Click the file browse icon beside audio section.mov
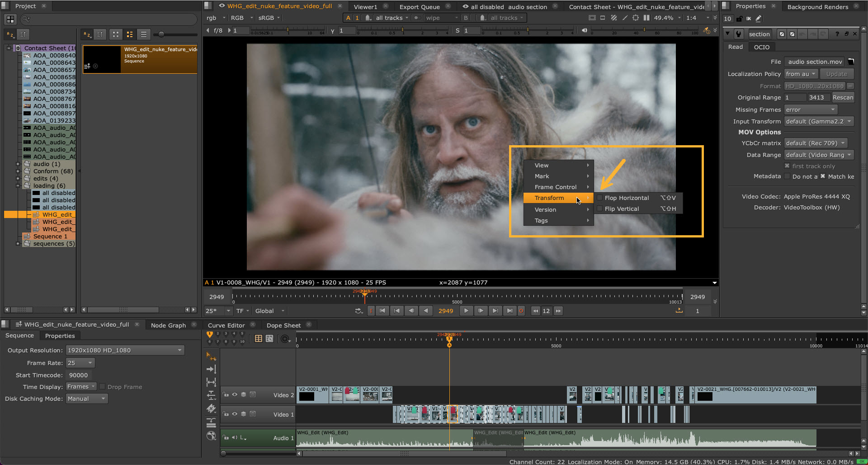Image resolution: width=868 pixels, height=465 pixels. [851, 62]
